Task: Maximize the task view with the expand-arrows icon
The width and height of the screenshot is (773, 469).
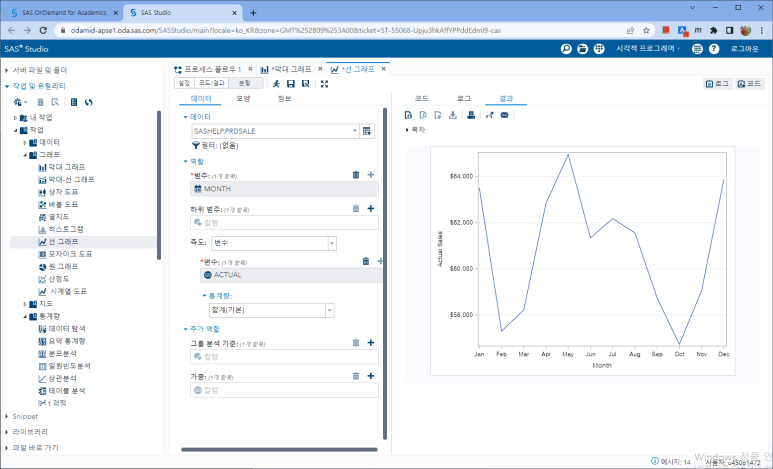Action: tap(324, 84)
